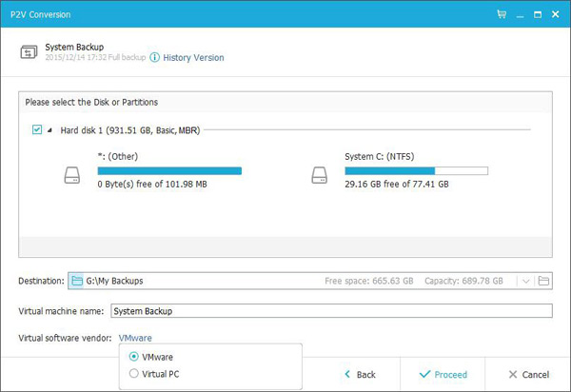The height and width of the screenshot is (392, 571).
Task: Go Back to the previous step
Action: 360,375
